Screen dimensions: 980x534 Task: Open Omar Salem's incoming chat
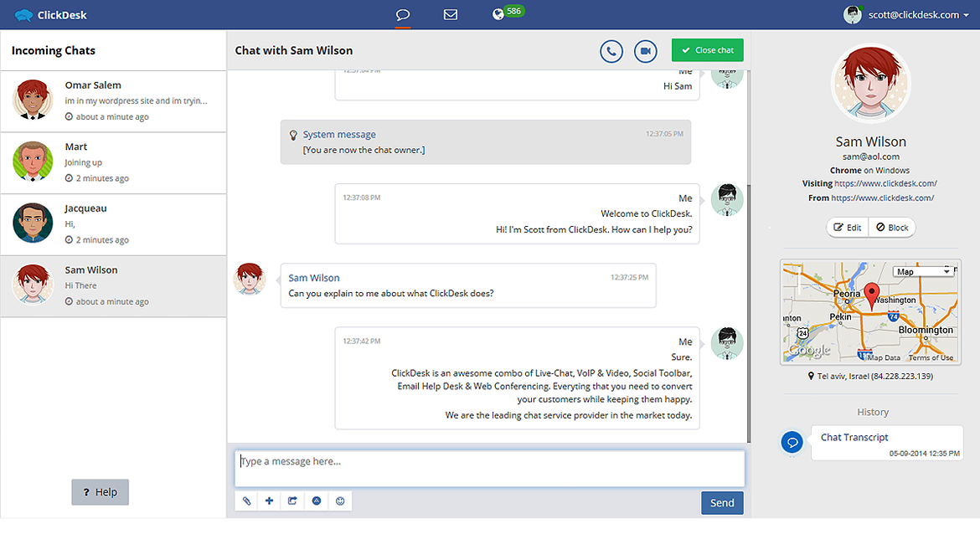pos(113,100)
